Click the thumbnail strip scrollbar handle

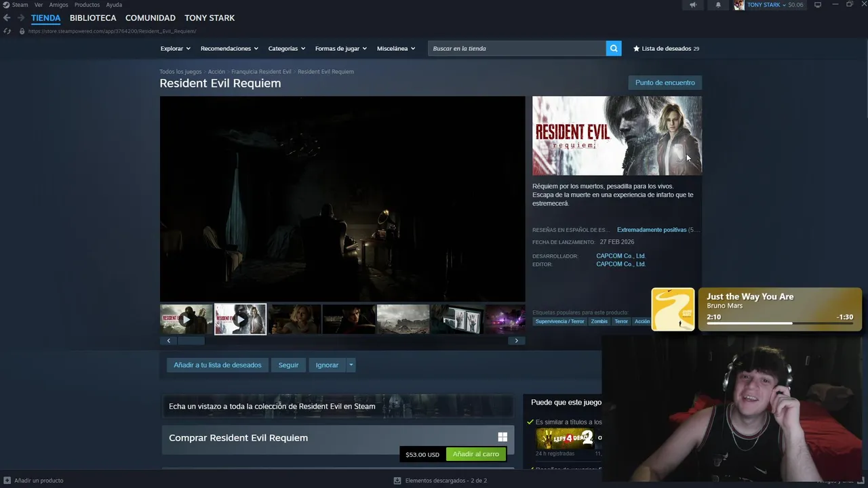(x=191, y=340)
